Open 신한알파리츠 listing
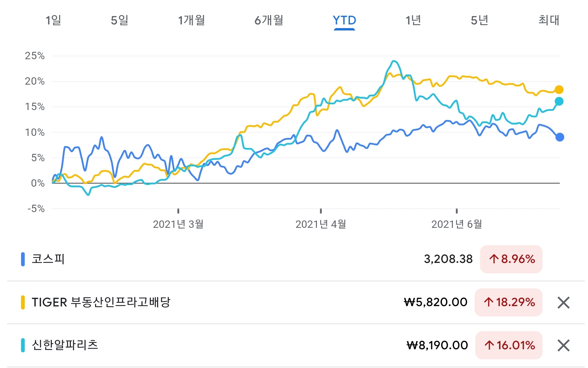 [x=65, y=345]
